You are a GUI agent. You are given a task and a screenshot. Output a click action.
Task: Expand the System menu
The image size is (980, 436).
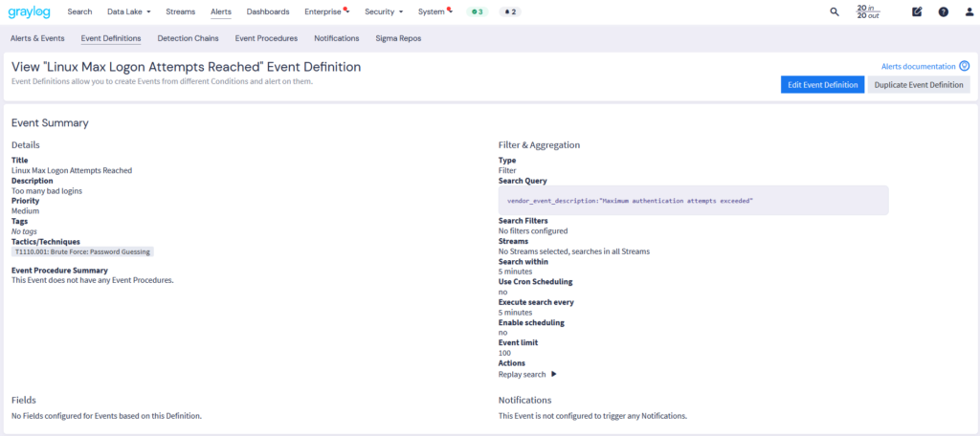[x=435, y=11]
